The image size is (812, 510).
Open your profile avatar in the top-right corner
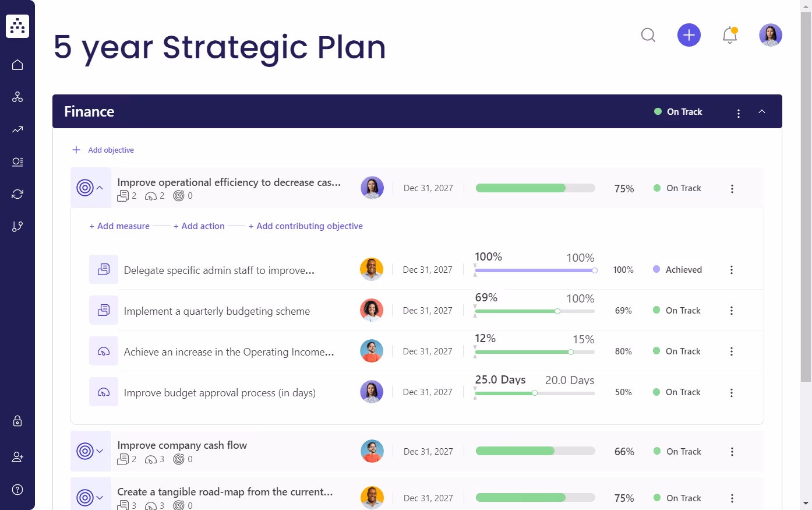[x=770, y=35]
